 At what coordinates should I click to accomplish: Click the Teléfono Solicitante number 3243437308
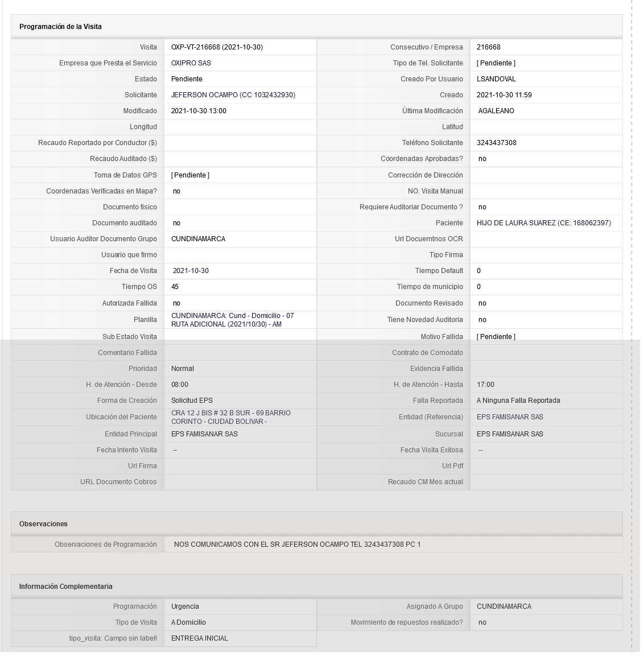click(x=496, y=143)
